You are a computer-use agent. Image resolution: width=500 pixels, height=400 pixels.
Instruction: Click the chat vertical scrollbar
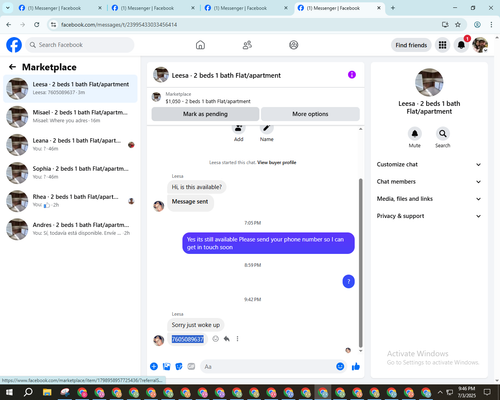point(360,263)
